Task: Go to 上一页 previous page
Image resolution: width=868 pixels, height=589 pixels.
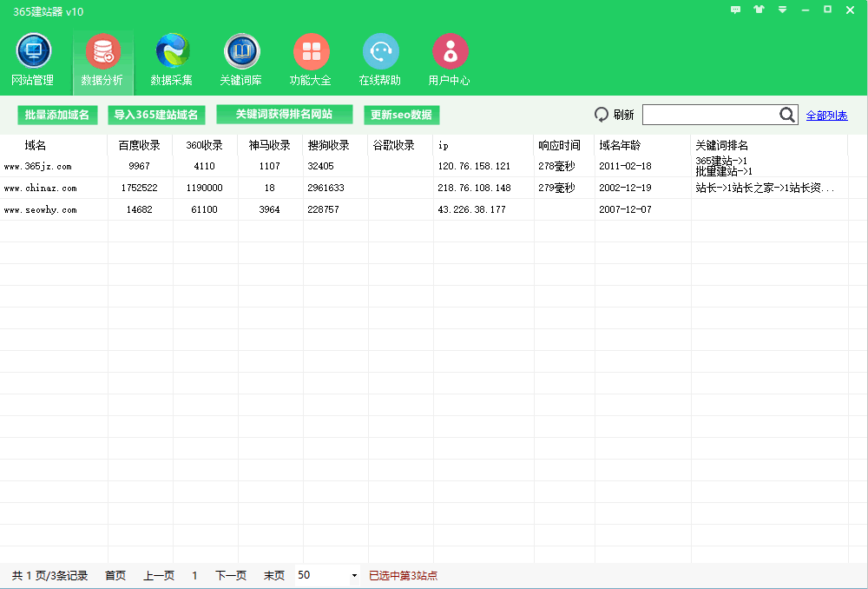Action: point(159,576)
